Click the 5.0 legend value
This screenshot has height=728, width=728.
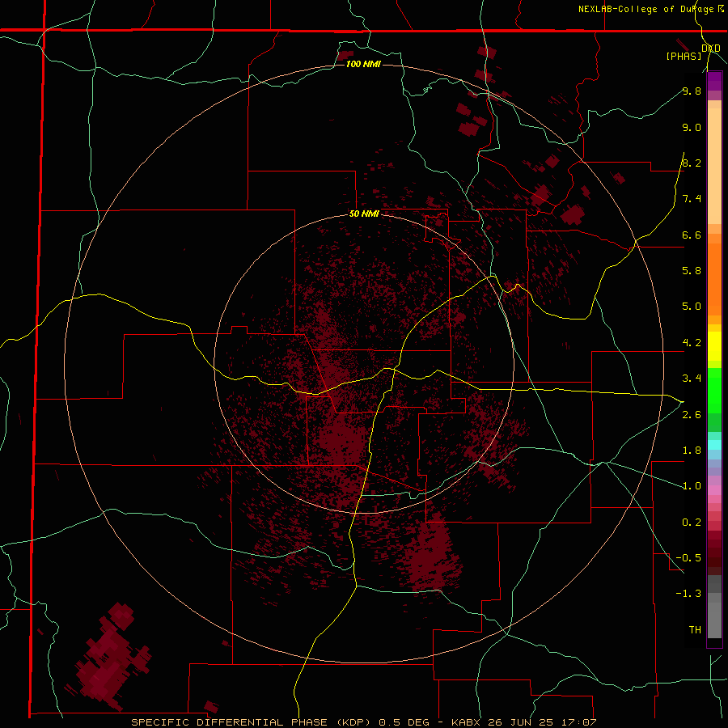tap(692, 307)
